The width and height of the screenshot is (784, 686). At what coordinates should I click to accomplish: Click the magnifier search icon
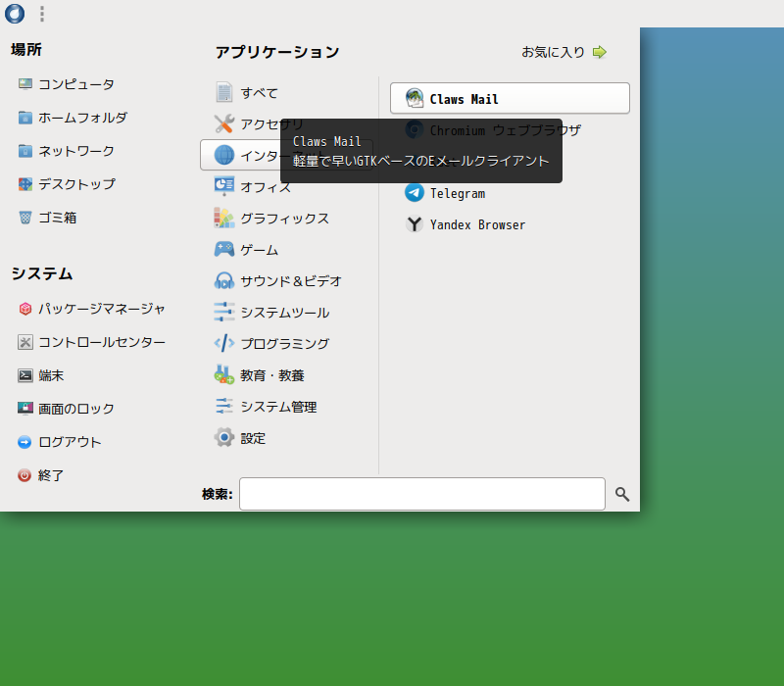tap(622, 494)
